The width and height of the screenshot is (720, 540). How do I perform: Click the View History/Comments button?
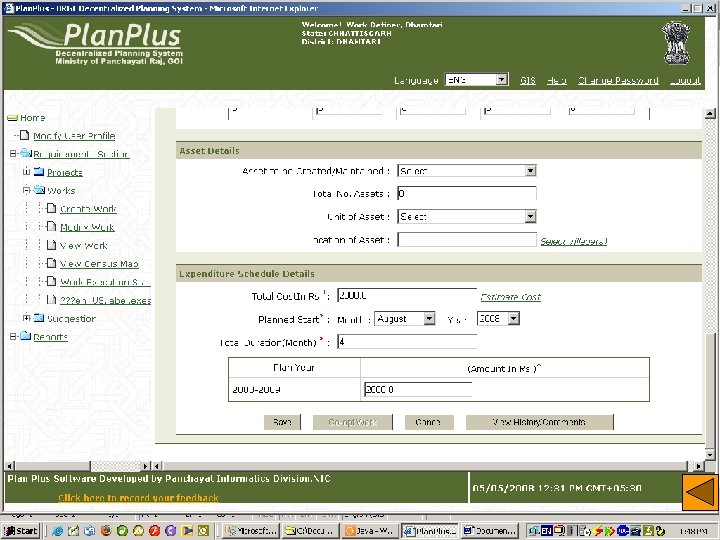(x=540, y=422)
